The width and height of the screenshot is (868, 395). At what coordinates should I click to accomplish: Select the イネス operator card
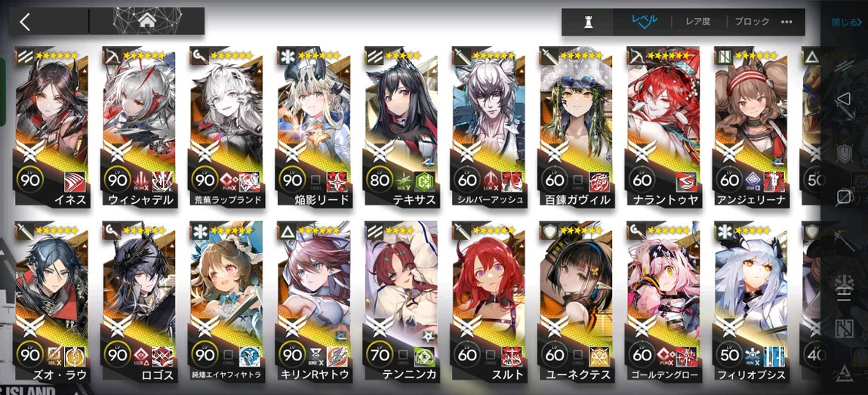click(51, 128)
